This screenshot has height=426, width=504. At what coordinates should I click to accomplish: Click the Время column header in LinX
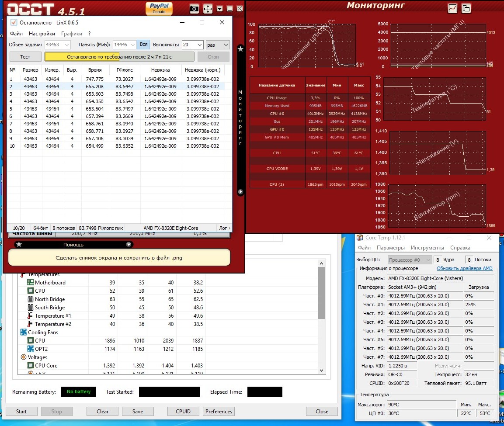point(95,70)
